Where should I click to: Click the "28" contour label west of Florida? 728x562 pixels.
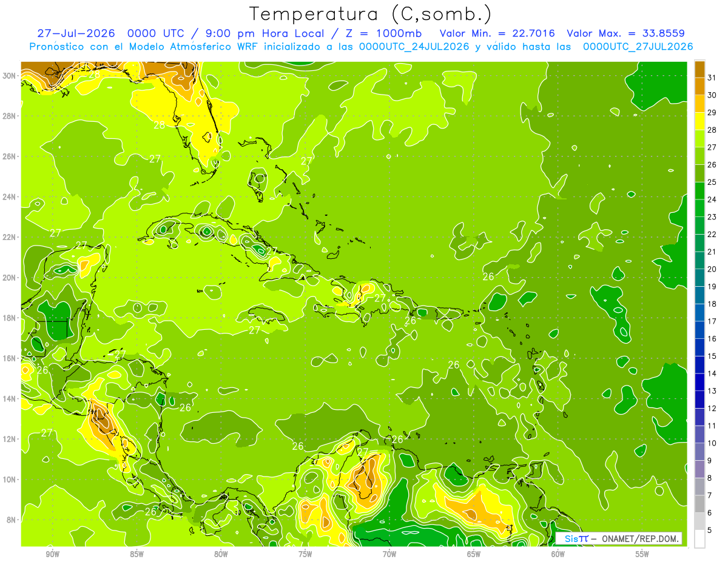point(159,125)
